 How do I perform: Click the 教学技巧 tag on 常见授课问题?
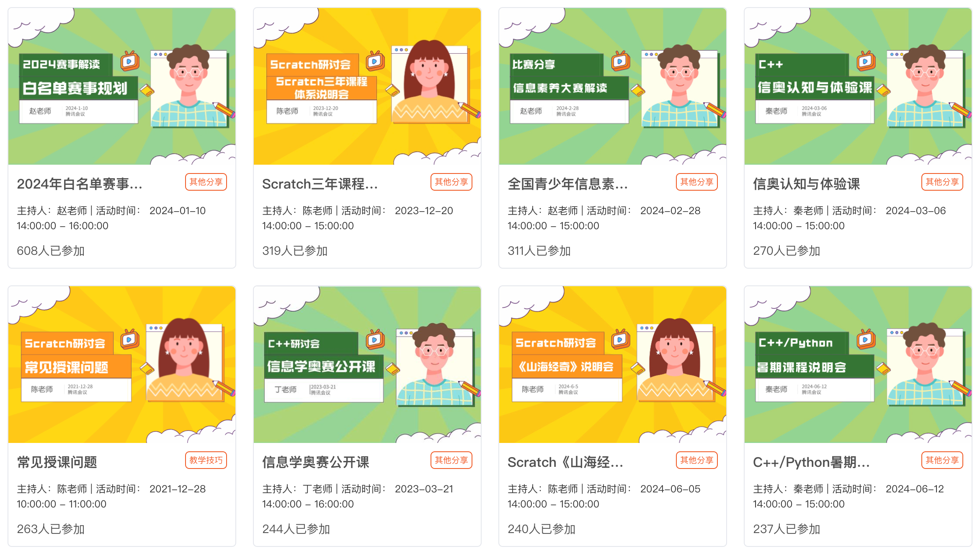[x=206, y=460]
